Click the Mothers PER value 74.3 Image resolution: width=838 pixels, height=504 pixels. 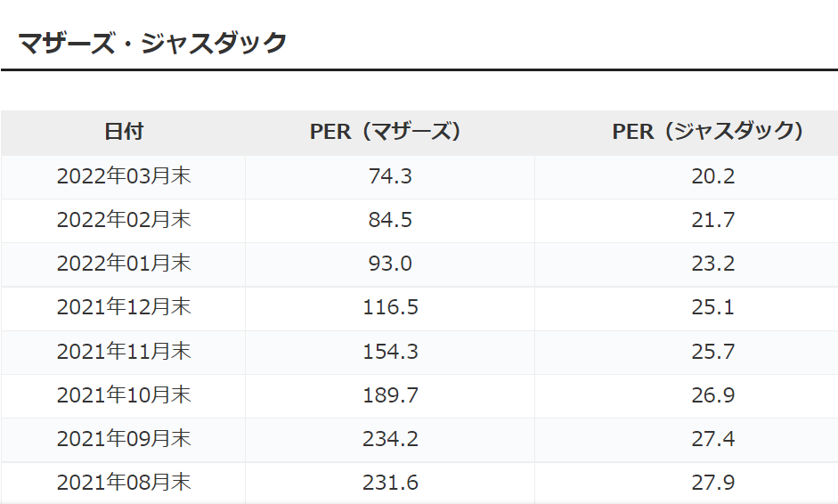click(390, 176)
